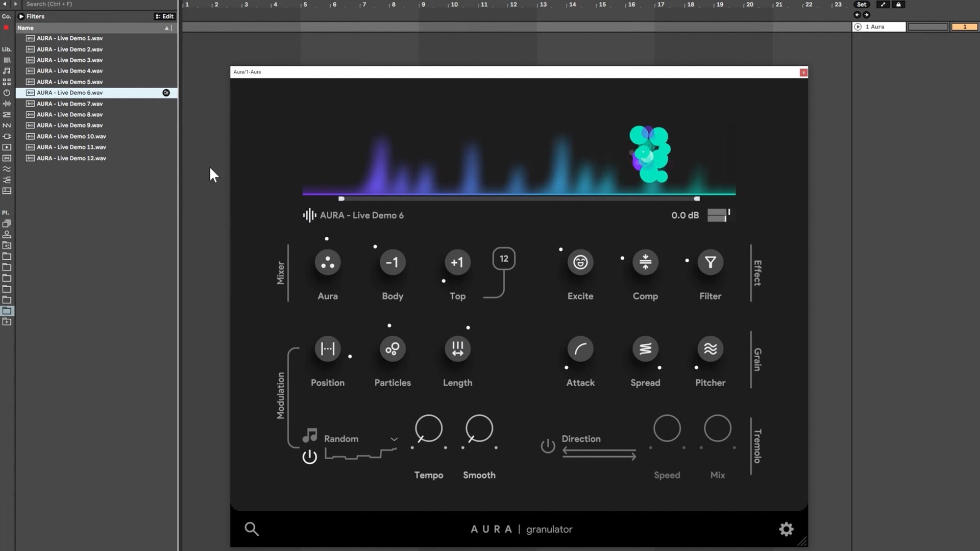Click the waveform icon next to sample name
The image size is (980, 551).
(309, 215)
